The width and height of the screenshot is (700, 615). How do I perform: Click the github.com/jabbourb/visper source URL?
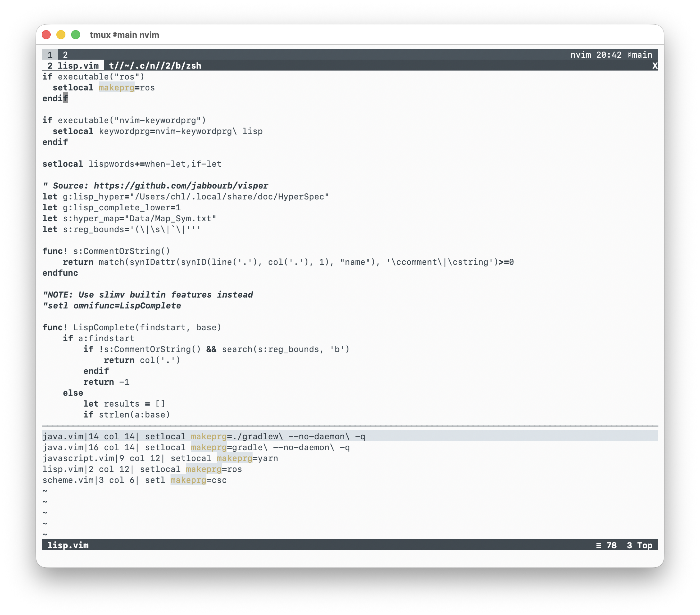pos(181,186)
